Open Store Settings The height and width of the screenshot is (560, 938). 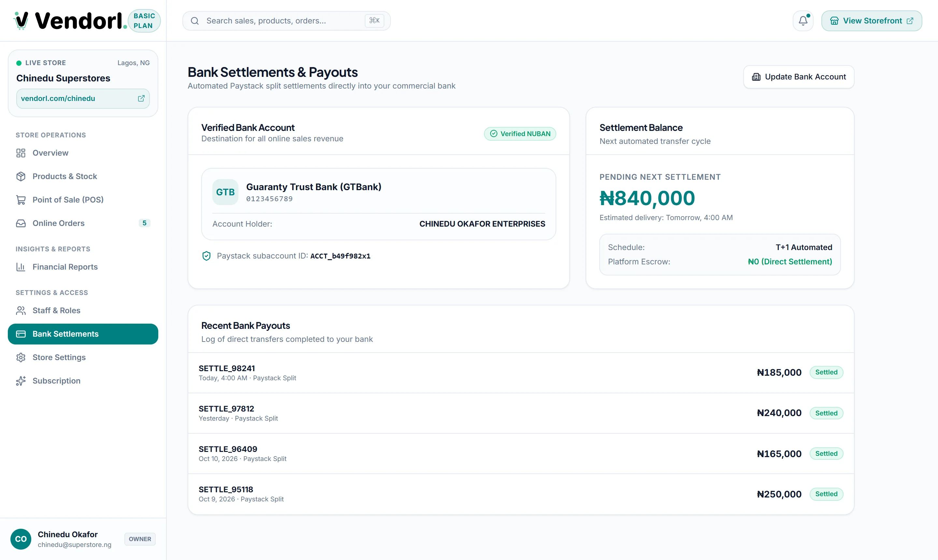83,357
